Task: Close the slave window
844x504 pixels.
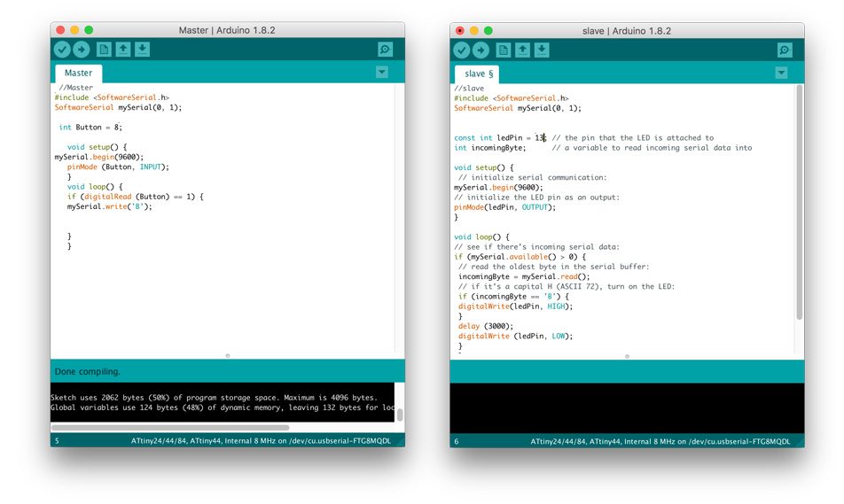Action: pyautogui.click(x=459, y=31)
